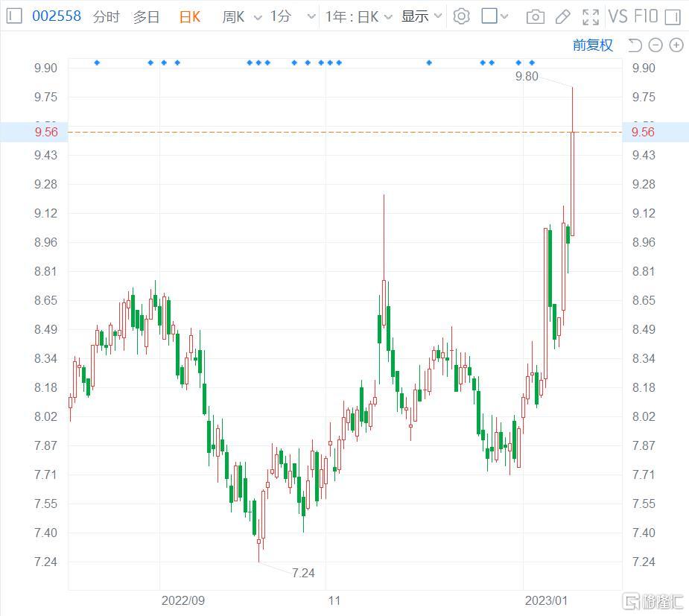Viewport: 689px width, 616px height.
Task: Zoom out chart with minus icon
Action: pos(655,45)
